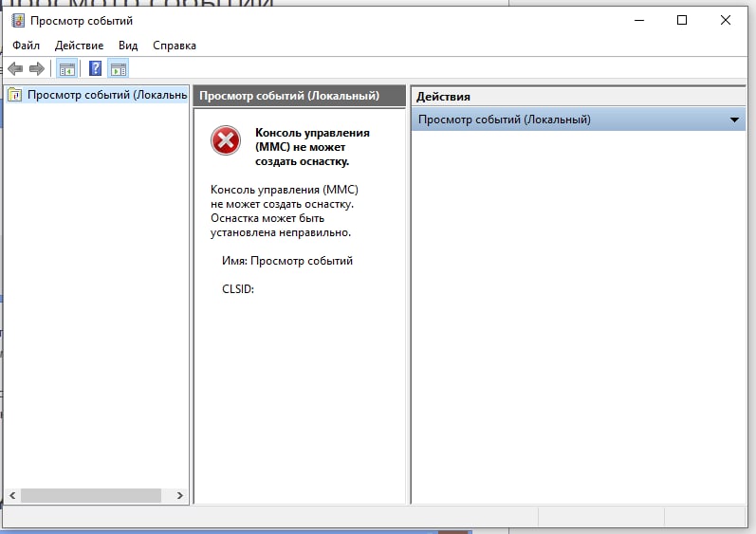Click tree node icon for Просмотр событий
Image resolution: width=756 pixels, height=534 pixels.
click(15, 95)
